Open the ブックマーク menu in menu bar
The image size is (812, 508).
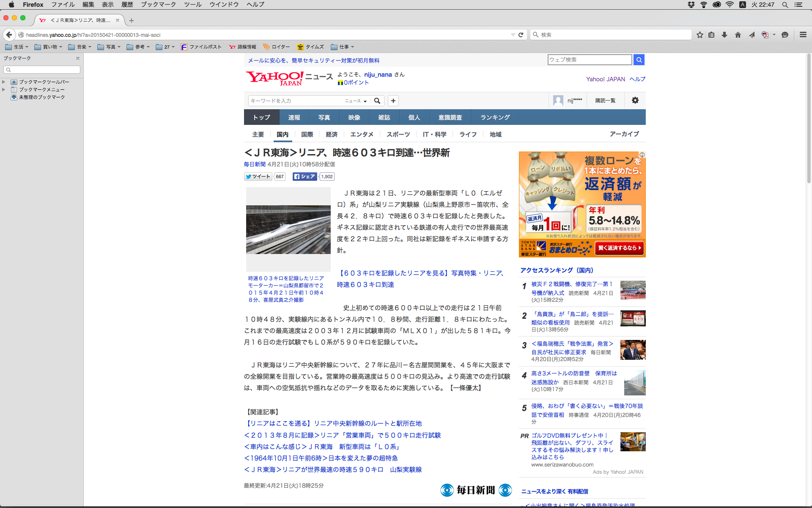click(x=158, y=5)
